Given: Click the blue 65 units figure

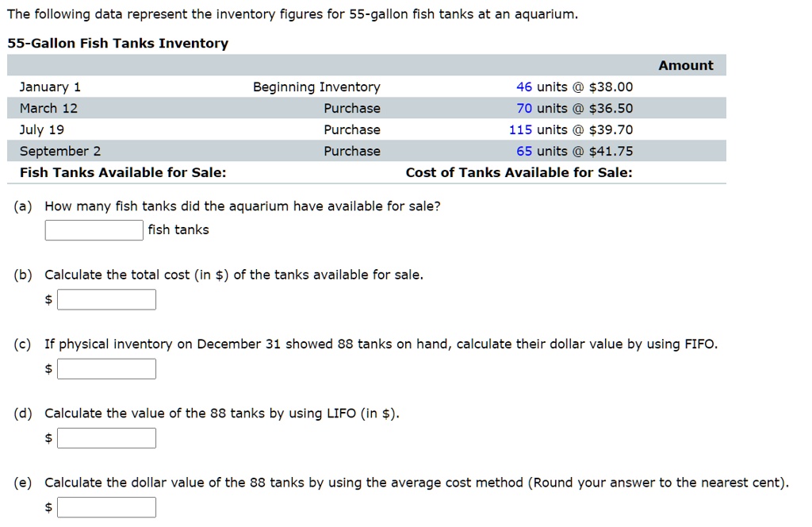Looking at the screenshot, I should [x=524, y=151].
